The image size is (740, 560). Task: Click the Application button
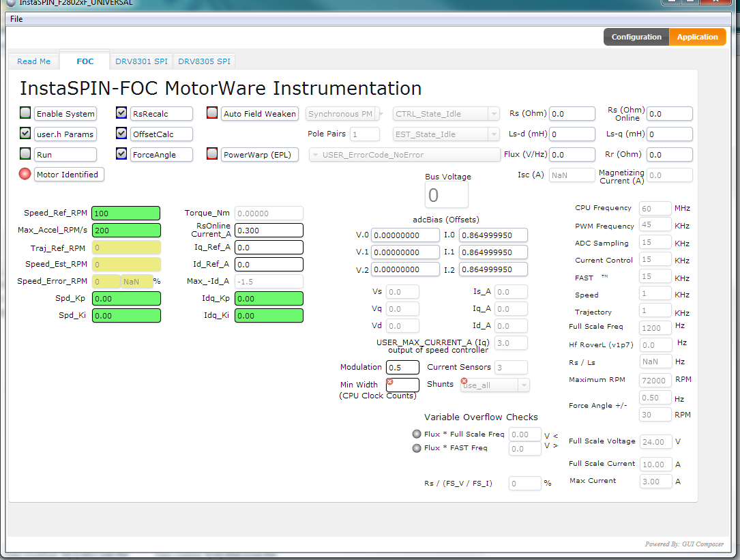[698, 37]
